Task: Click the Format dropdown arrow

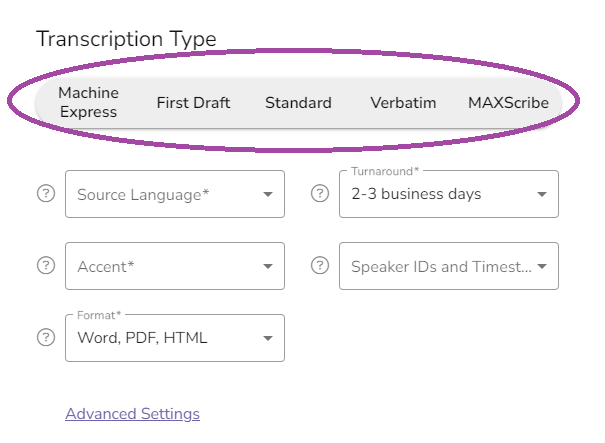Action: point(268,338)
